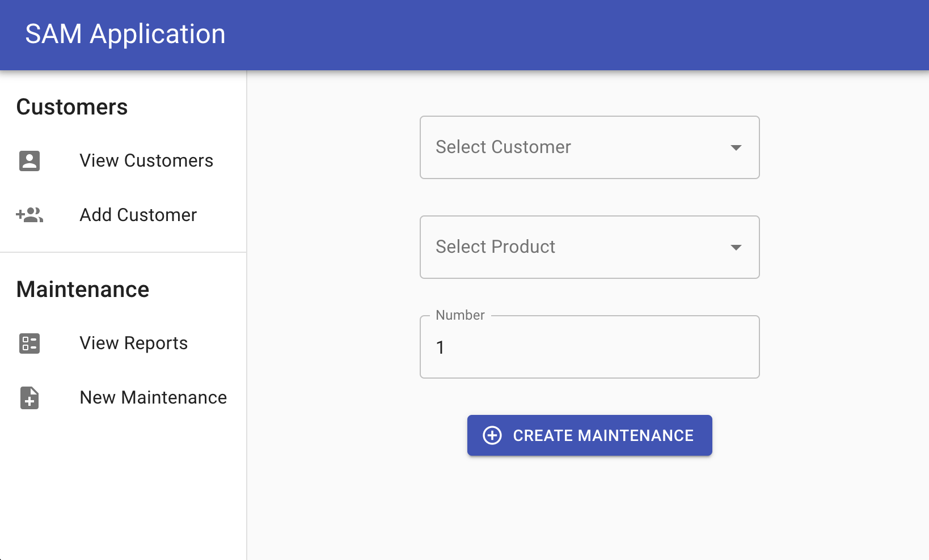Click the Number field label
This screenshot has height=560, width=929.
[460, 315]
